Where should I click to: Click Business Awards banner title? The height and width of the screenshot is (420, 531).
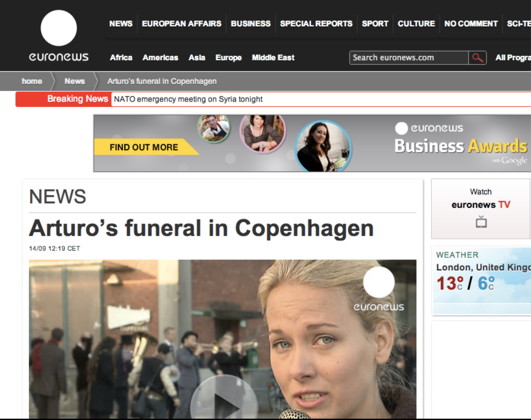coord(461,146)
